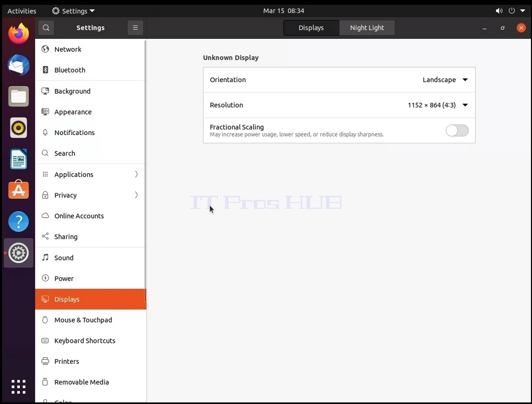Open the Privacy sidebar entry

(x=90, y=195)
